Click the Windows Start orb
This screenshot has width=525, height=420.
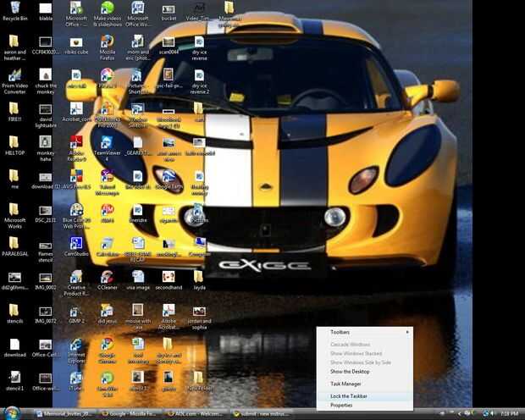(x=11, y=413)
